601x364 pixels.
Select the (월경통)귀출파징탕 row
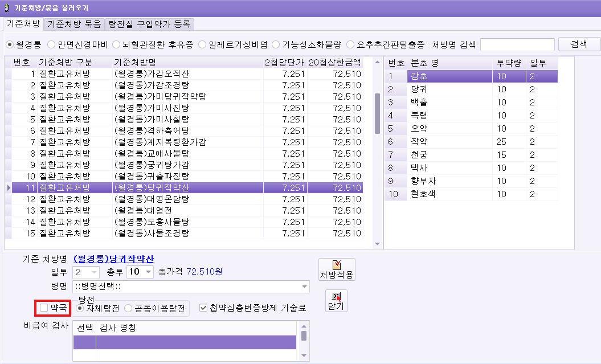(187, 176)
